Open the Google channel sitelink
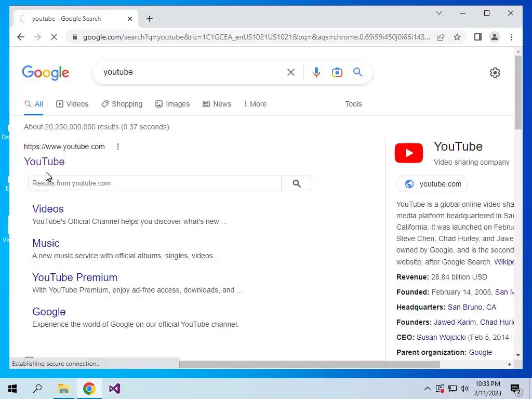Viewport: 532px width, 399px height. pos(49,312)
